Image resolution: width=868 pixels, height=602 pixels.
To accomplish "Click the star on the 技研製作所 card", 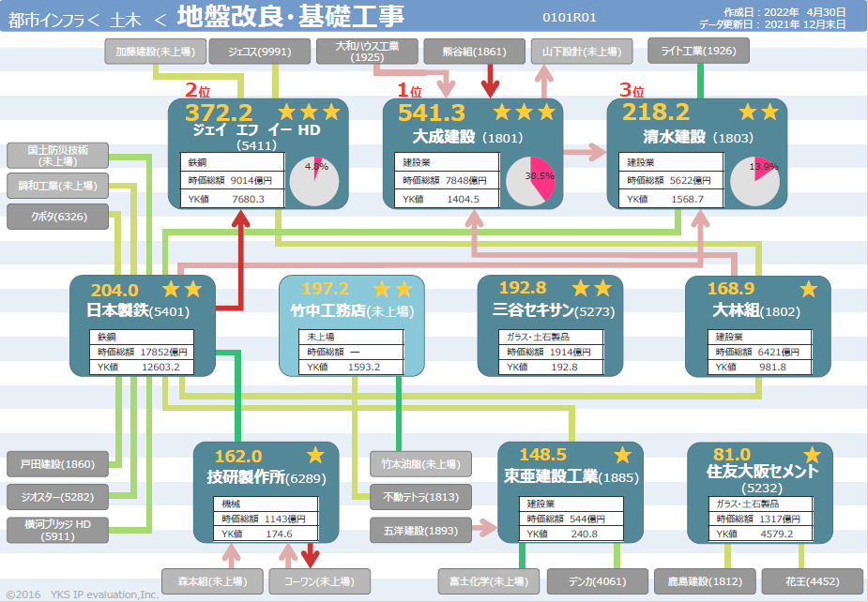I will point(315,456).
